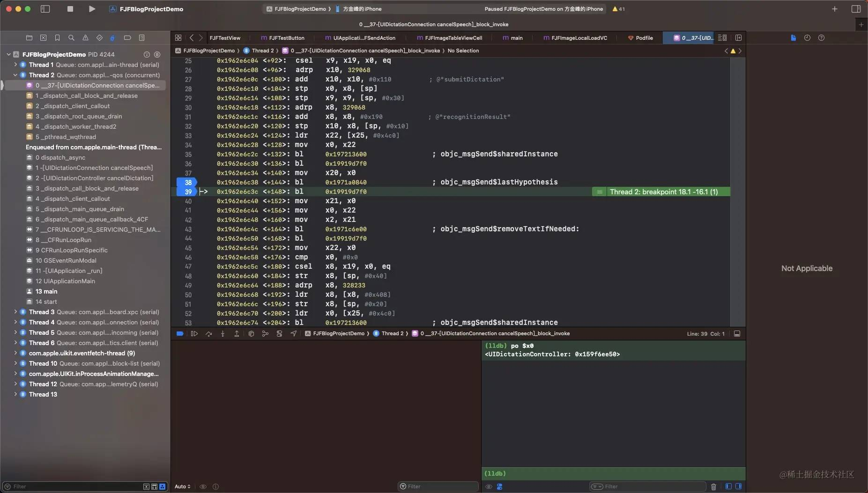
Task: Expand Thread 4 disclosure triangle
Action: coord(15,322)
